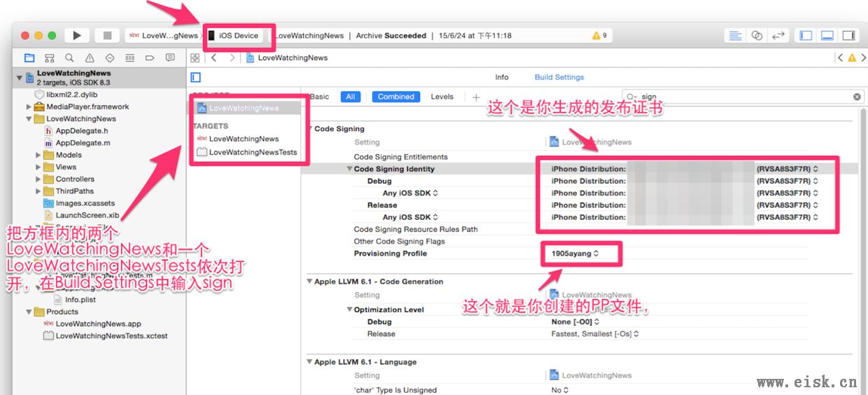This screenshot has width=868, height=395.
Task: Toggle the Debug area panel visibility
Action: (x=827, y=35)
